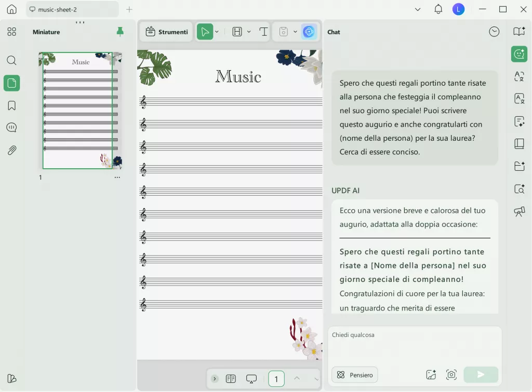Capture a screenshot for chat
This screenshot has height=392, width=532.
pyautogui.click(x=451, y=375)
